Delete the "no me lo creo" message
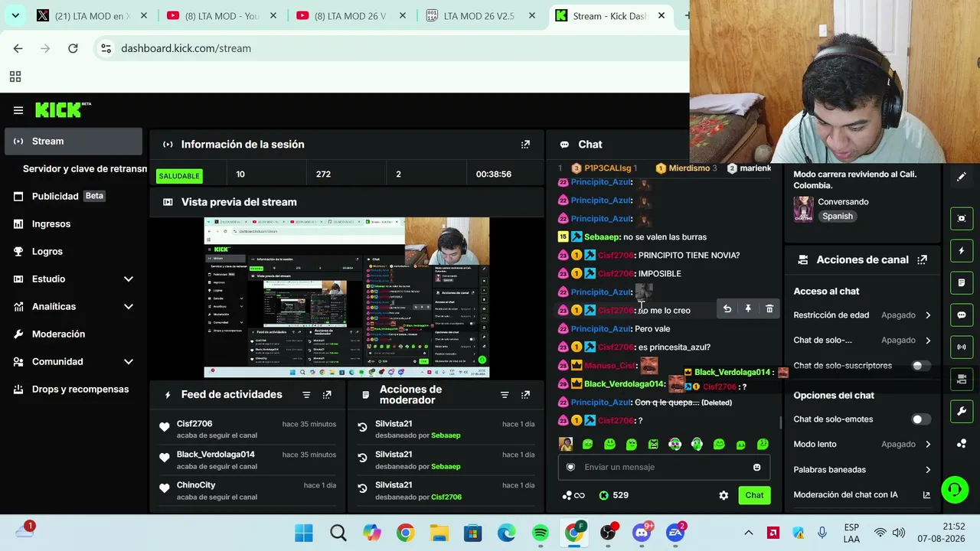Image resolution: width=980 pixels, height=551 pixels. tap(769, 309)
